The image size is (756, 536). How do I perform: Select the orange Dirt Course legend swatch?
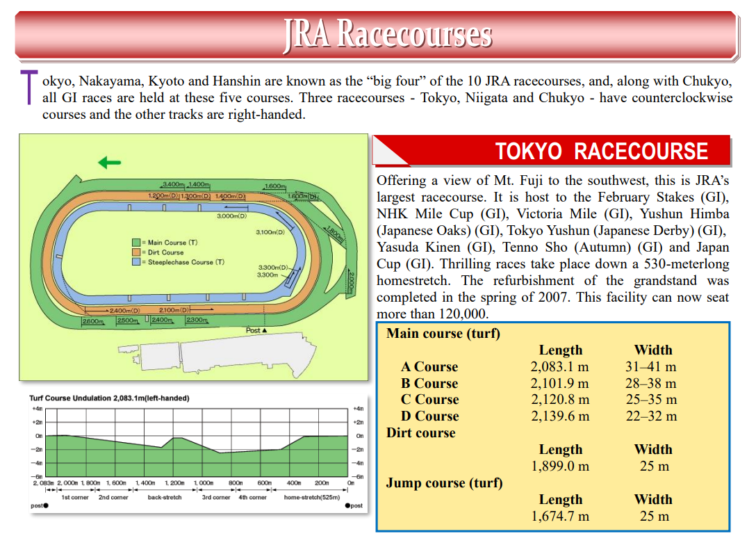point(136,252)
